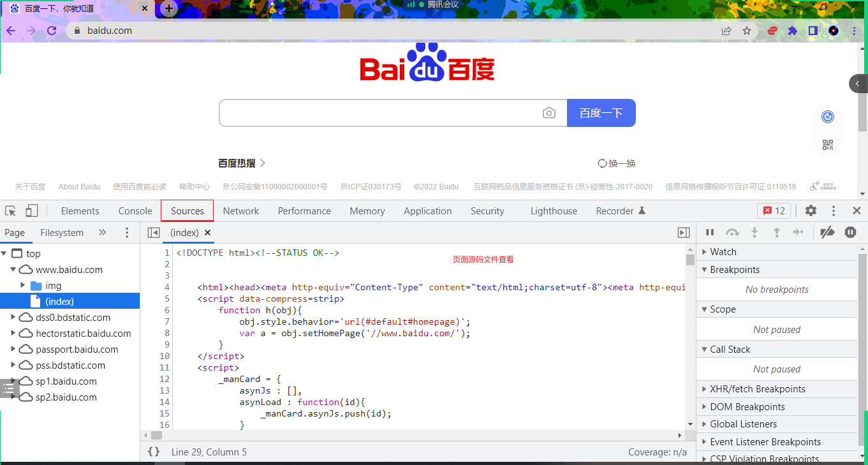Open the Chrome extensions puzzle icon
868x465 pixels.
[x=793, y=31]
